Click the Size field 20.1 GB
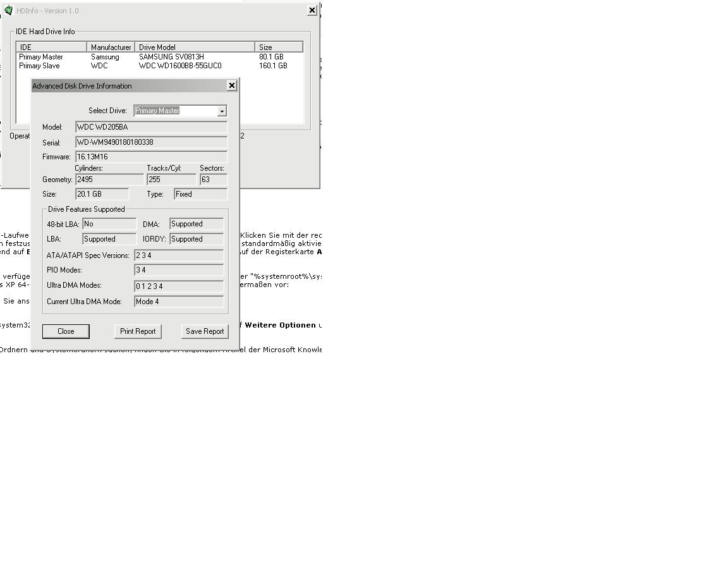The width and height of the screenshot is (728, 583). [102, 194]
